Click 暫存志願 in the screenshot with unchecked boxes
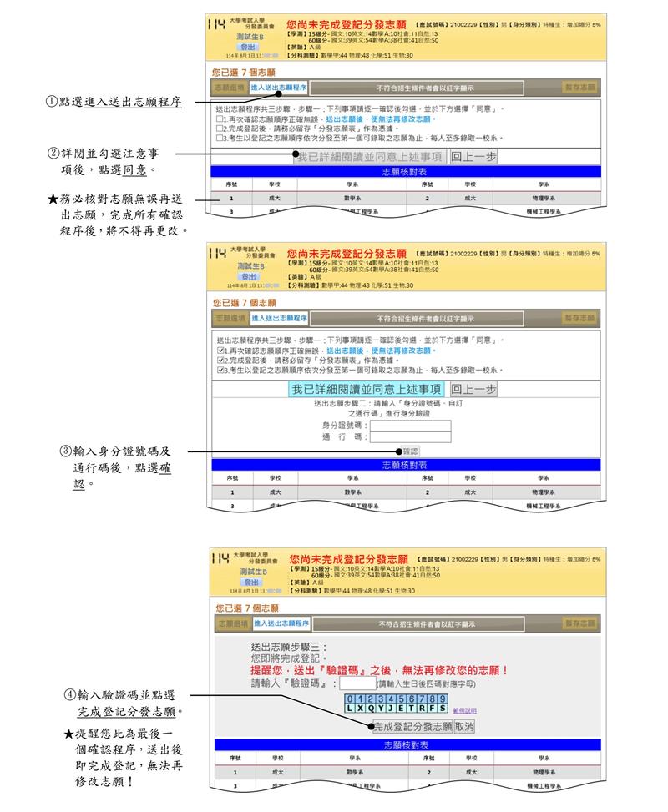 click(579, 88)
